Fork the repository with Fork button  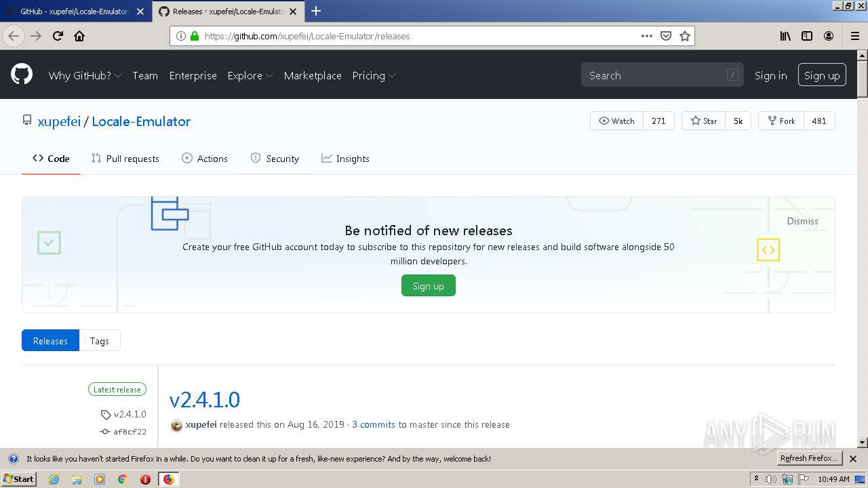[781, 121]
